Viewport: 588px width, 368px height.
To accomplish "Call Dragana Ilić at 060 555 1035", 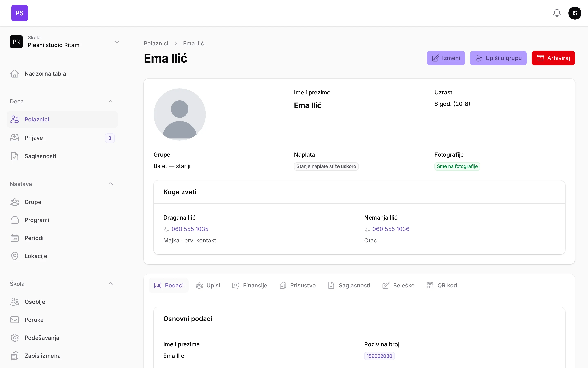I will (190, 229).
